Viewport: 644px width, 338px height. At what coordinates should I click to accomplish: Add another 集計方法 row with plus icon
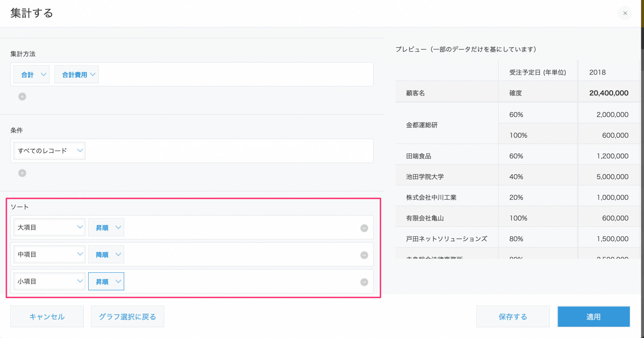click(22, 97)
